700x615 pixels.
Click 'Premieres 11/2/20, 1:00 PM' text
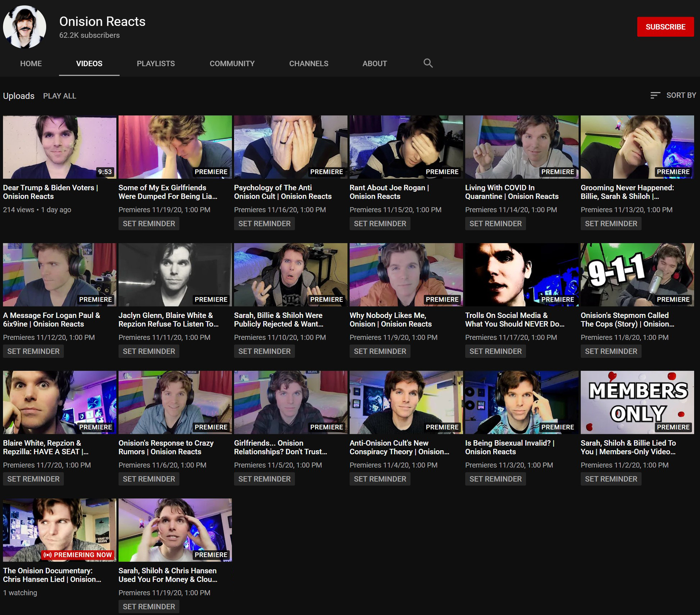624,465
